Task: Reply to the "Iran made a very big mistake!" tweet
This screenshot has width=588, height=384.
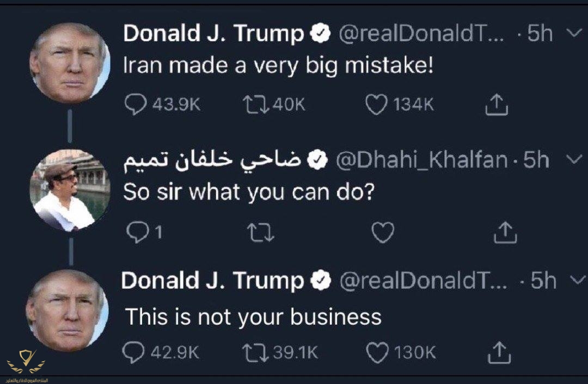Action: click(x=134, y=104)
